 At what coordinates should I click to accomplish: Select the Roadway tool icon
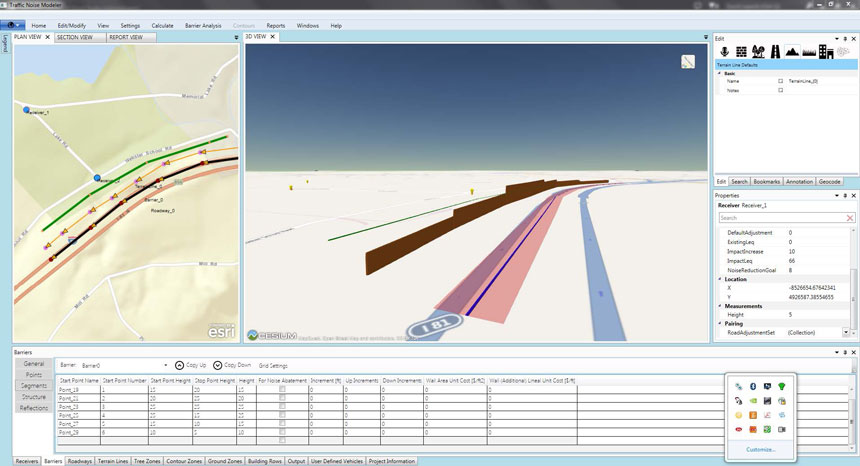pyautogui.click(x=775, y=52)
